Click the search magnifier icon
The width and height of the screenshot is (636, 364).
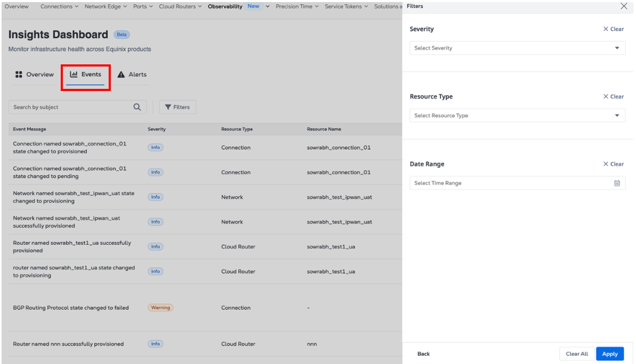pos(137,107)
